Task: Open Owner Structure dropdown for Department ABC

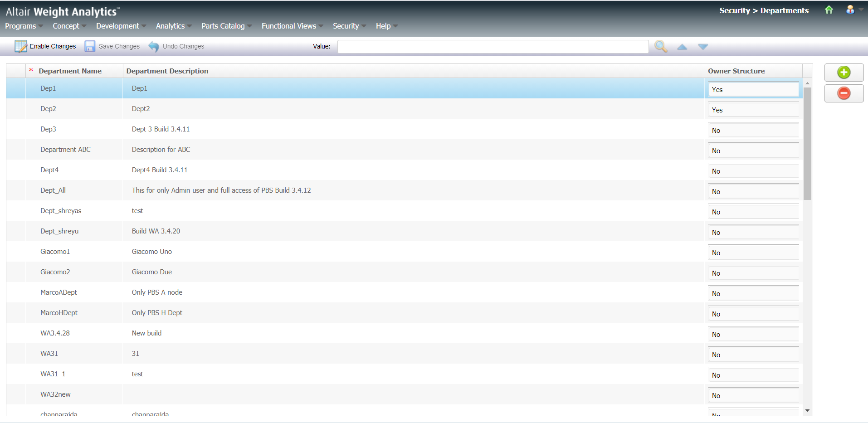Action: click(x=753, y=151)
